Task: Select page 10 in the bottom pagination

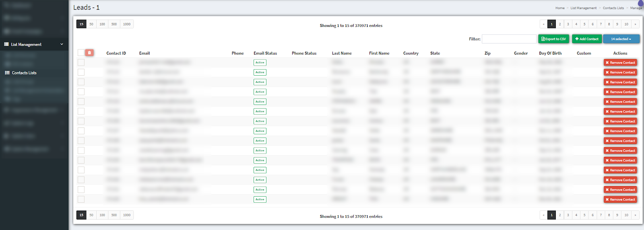Action: [x=626, y=215]
